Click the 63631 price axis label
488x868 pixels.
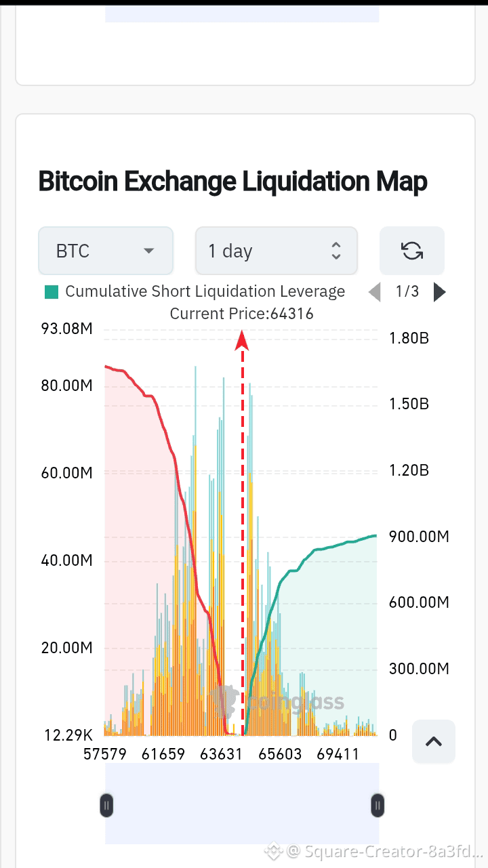[x=221, y=754]
